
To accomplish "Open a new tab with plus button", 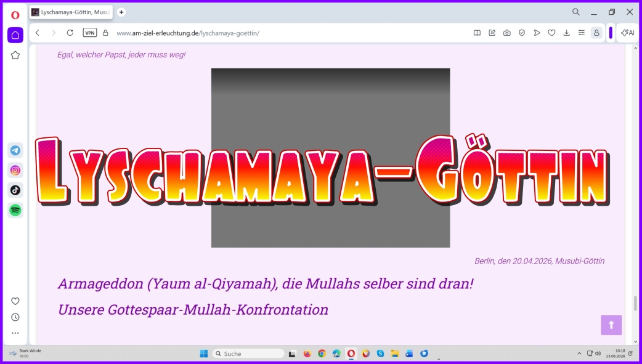I will pos(121,12).
